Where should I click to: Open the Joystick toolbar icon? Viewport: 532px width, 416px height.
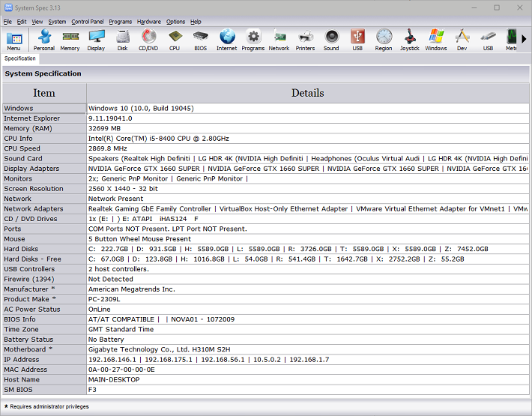click(410, 40)
